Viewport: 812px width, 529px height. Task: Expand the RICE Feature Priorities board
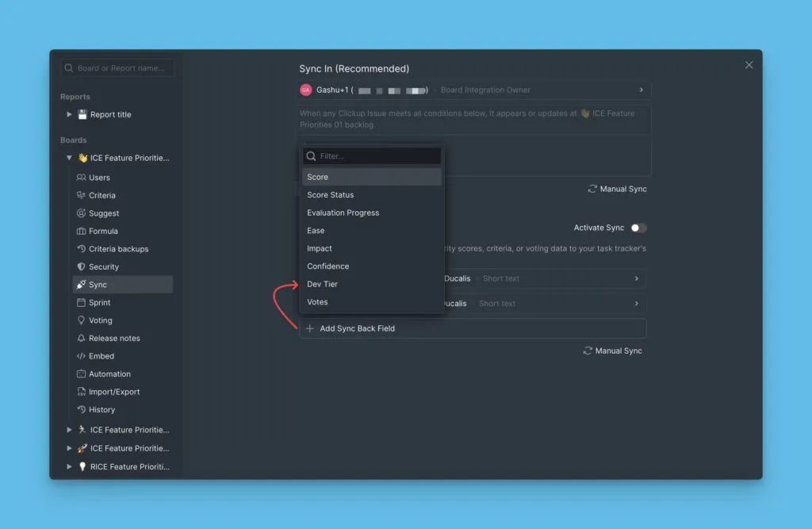coord(70,466)
